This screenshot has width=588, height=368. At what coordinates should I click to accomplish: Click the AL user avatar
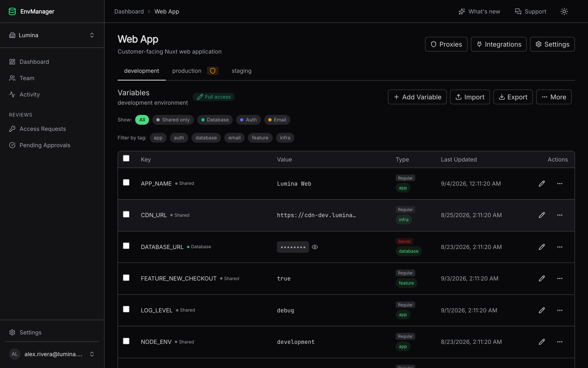[x=14, y=354]
